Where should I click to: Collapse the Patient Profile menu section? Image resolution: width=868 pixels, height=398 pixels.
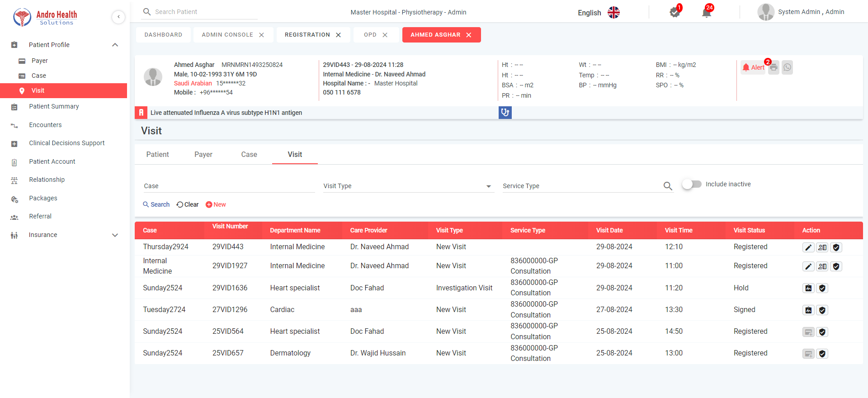click(x=115, y=45)
